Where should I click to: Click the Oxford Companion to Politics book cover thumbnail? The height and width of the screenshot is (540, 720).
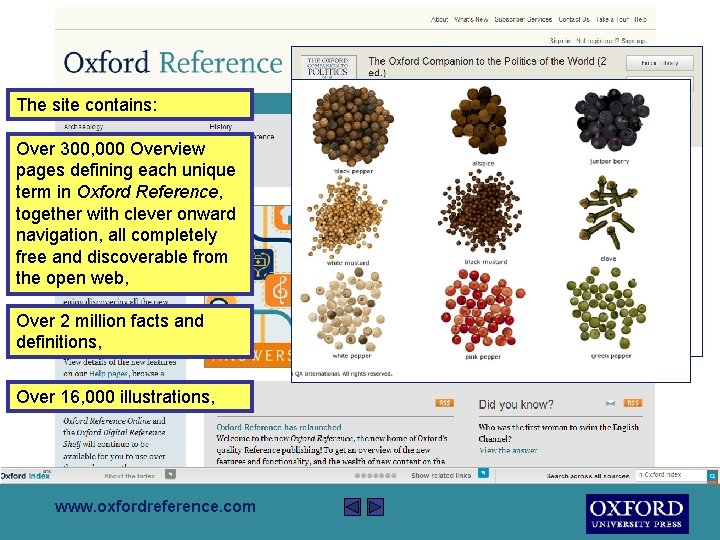click(327, 68)
